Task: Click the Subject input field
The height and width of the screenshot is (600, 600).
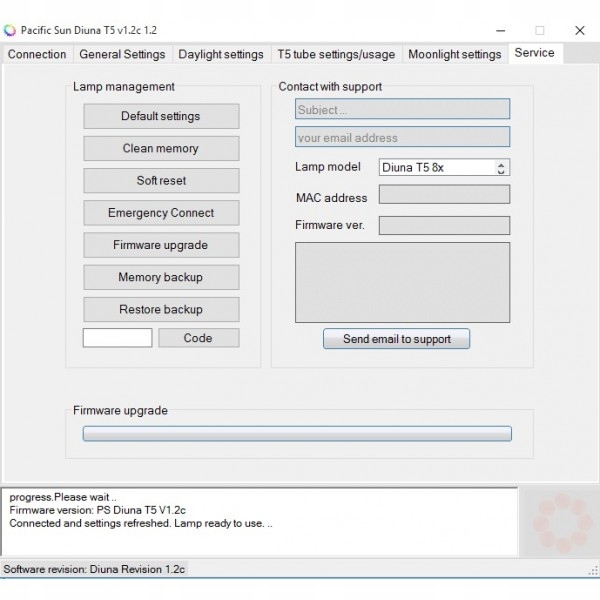Action: 402,110
